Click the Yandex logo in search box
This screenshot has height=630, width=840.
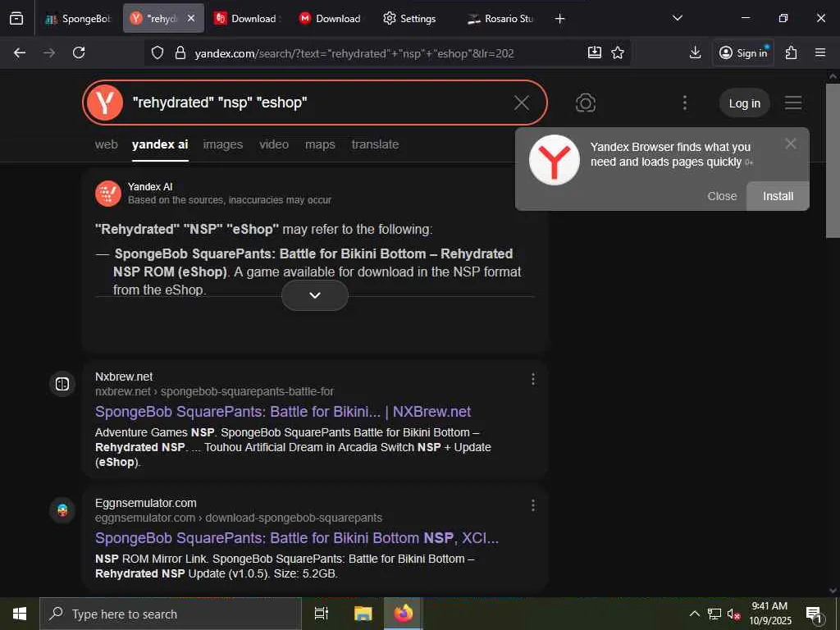point(105,103)
